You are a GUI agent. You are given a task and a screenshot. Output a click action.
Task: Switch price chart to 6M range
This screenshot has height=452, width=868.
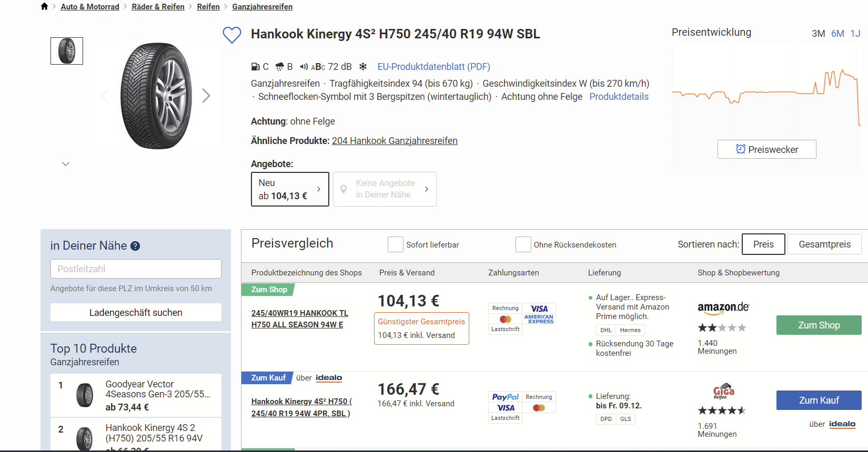(x=837, y=34)
